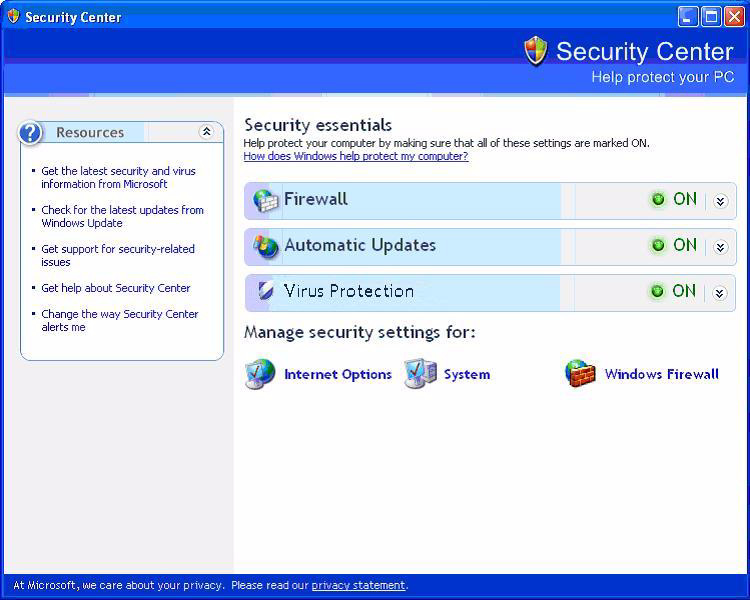Viewport: 750px width, 600px height.
Task: Click the Resources panel title
Action: tap(90, 133)
